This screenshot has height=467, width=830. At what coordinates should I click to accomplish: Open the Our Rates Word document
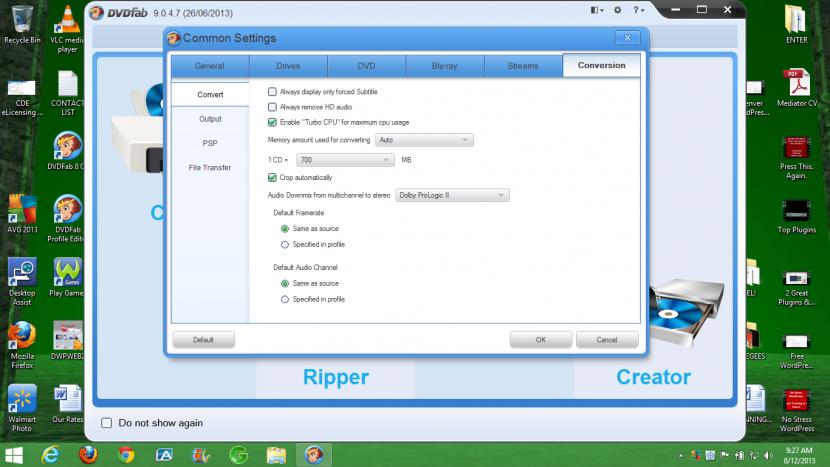(x=67, y=404)
